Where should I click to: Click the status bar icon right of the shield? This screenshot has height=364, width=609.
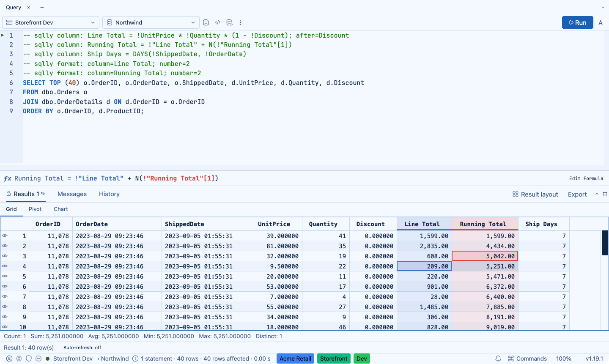tap(38, 359)
